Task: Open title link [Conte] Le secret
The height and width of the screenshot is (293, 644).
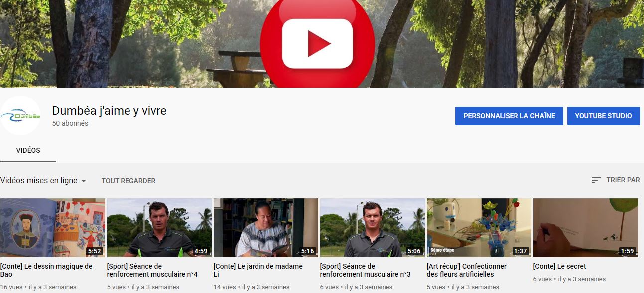Action: pyautogui.click(x=560, y=266)
